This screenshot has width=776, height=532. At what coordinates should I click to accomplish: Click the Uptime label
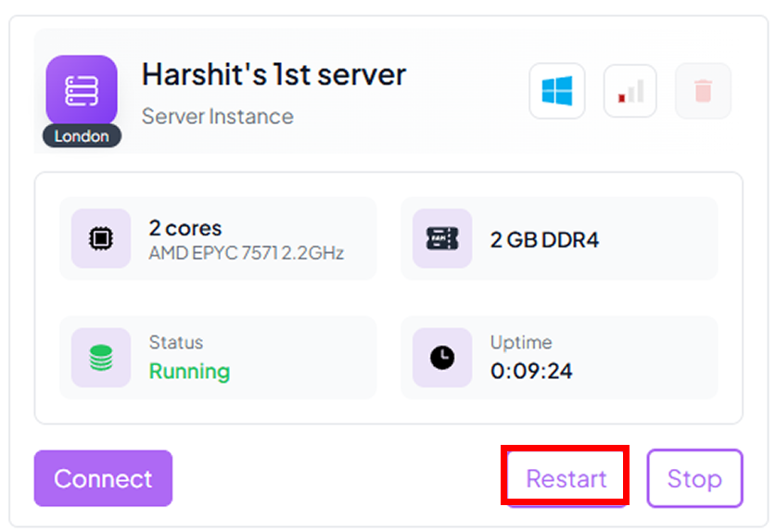coord(521,343)
